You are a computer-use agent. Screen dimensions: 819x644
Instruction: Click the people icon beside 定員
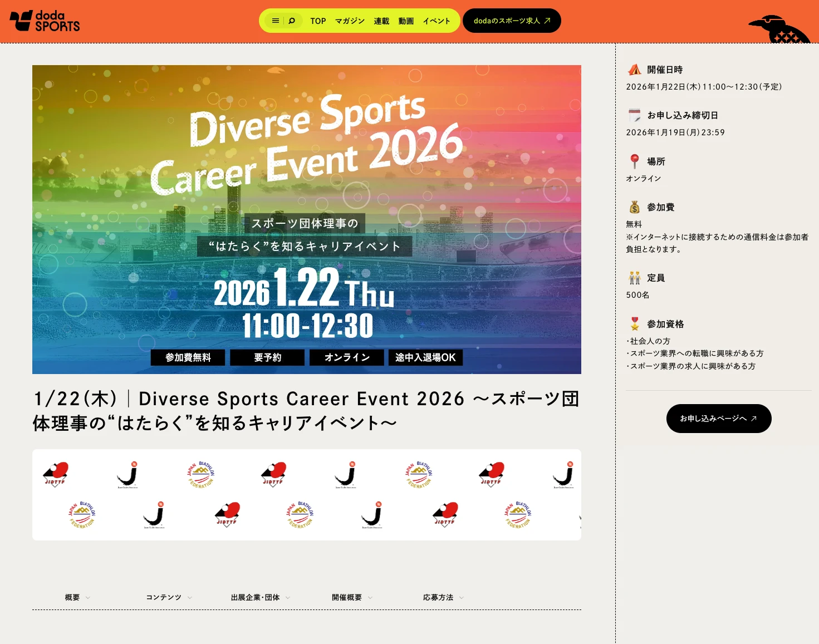(x=634, y=278)
